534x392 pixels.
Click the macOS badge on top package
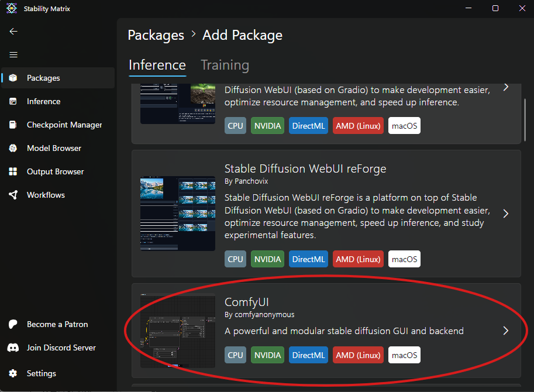pos(405,126)
